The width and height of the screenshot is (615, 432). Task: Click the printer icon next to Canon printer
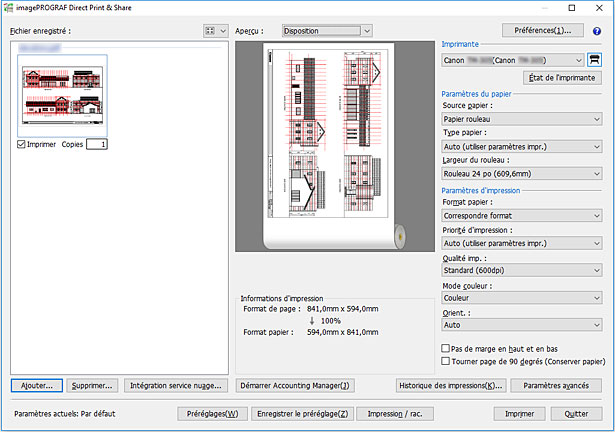(596, 60)
